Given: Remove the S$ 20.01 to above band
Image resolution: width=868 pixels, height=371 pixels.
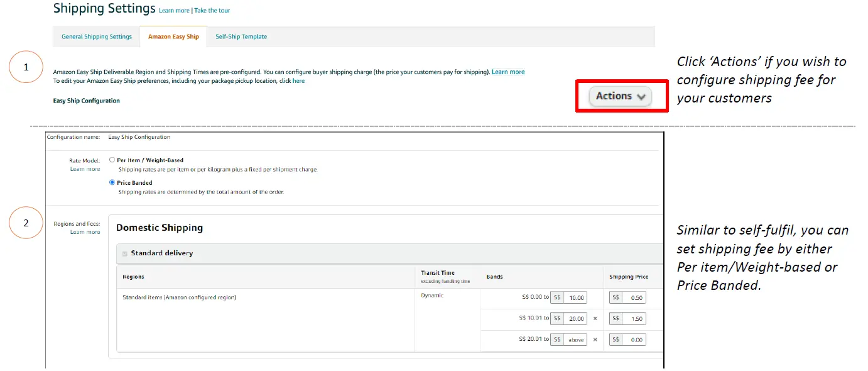Looking at the screenshot, I should click(x=595, y=340).
